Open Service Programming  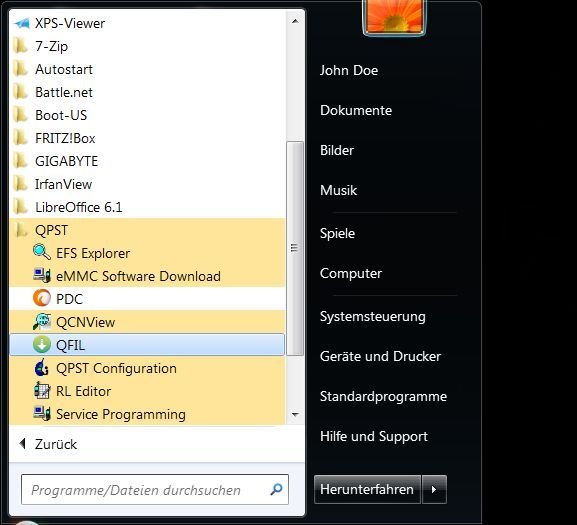tap(147, 414)
